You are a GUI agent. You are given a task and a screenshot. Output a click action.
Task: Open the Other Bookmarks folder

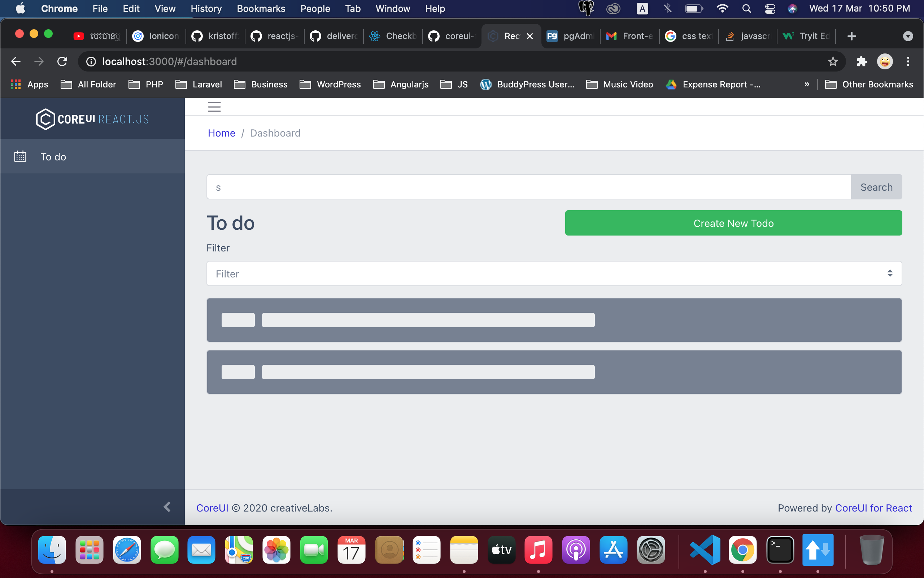[x=869, y=85]
